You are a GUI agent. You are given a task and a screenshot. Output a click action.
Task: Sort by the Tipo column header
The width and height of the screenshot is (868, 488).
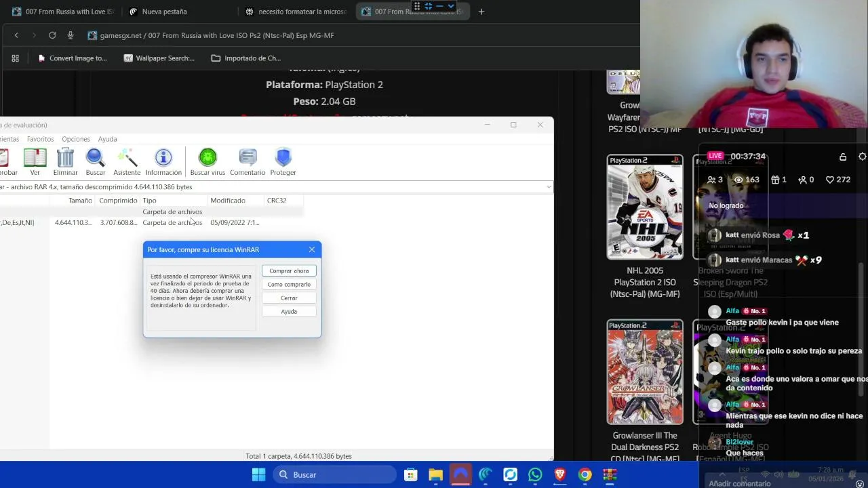[173, 201]
